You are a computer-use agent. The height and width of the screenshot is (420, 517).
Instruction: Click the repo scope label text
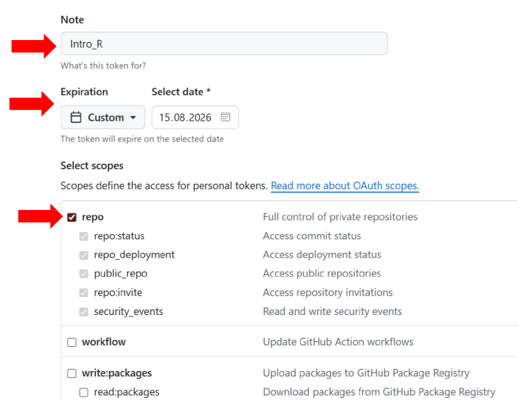click(93, 217)
